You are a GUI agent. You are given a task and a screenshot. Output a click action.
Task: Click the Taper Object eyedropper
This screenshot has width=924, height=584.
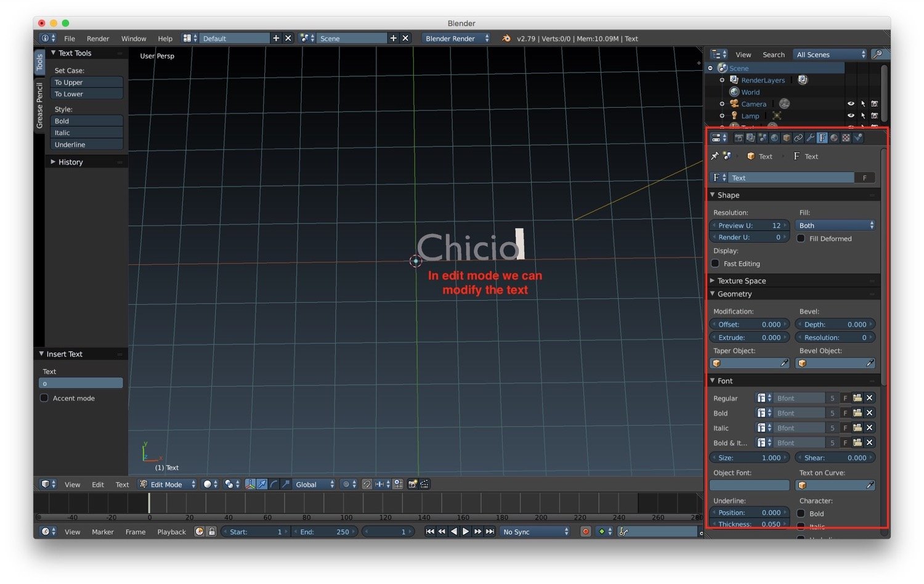point(784,363)
